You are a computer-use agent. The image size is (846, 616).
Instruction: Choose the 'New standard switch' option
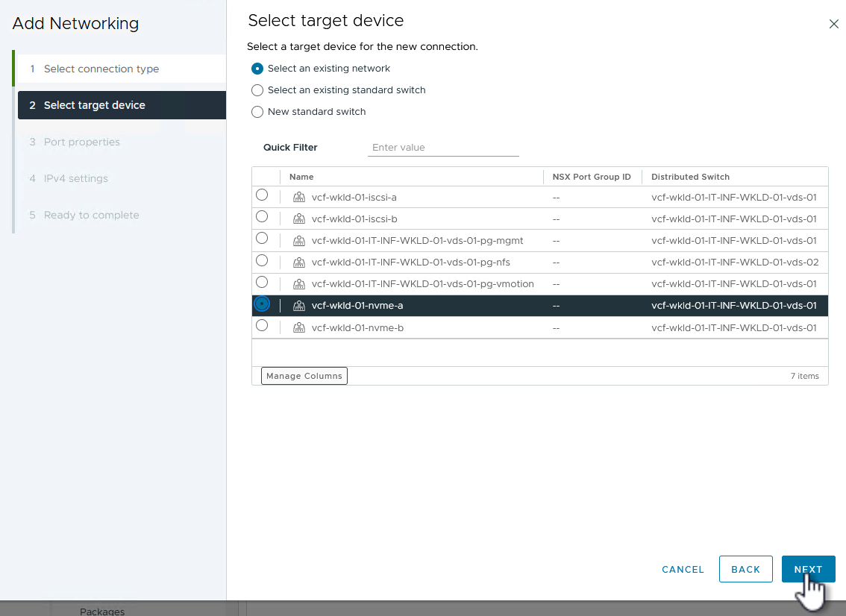(x=257, y=112)
